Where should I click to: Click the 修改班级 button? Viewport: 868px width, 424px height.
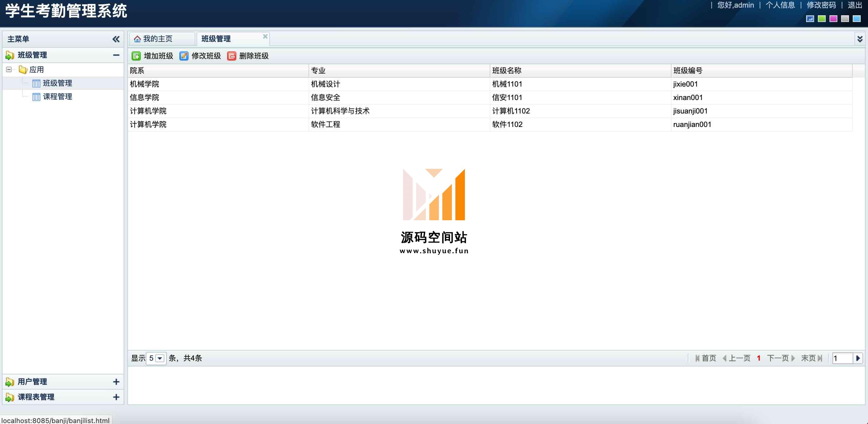[x=200, y=56]
